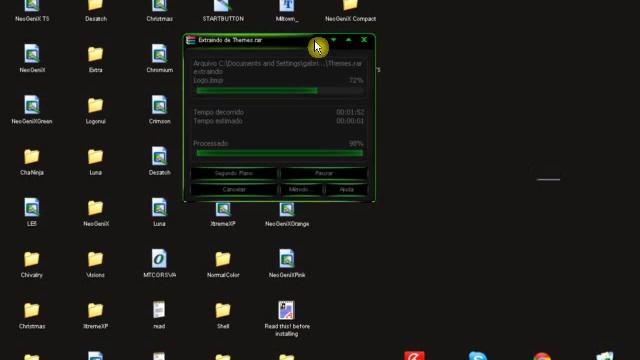Open the XtremeXP folder icon

point(96,311)
